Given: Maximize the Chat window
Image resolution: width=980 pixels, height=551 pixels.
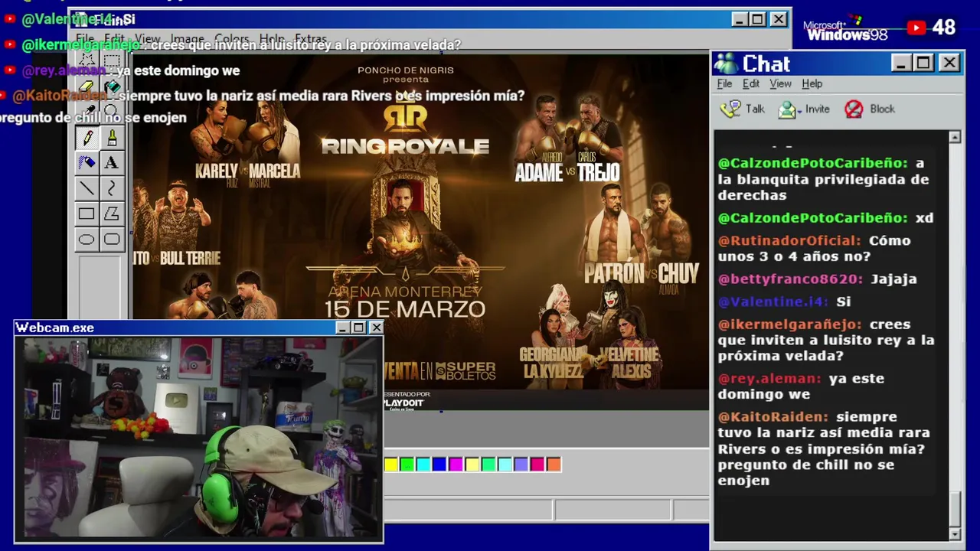Looking at the screenshot, I should [x=923, y=63].
